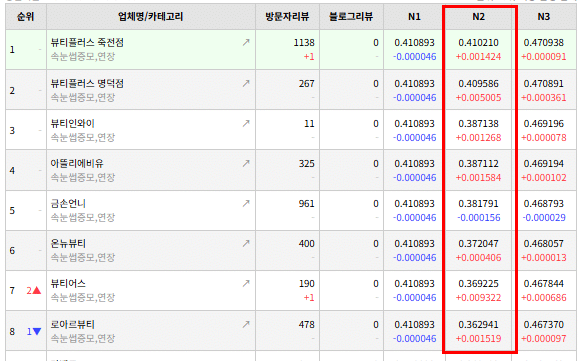580x361 pixels.
Task: Open external link arrow for 뷰티인와이
Action: pyautogui.click(x=246, y=124)
